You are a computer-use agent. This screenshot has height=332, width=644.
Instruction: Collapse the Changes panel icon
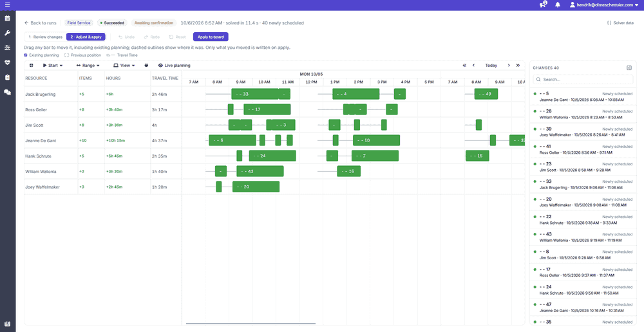coord(629,68)
